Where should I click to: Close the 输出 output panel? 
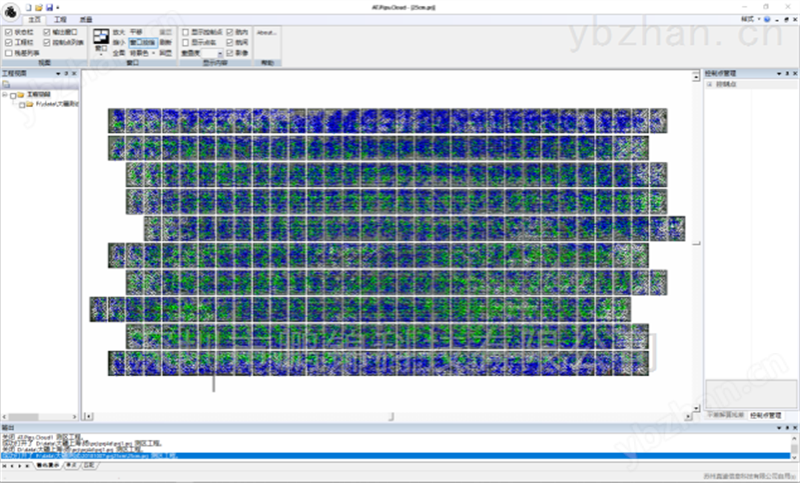point(795,428)
